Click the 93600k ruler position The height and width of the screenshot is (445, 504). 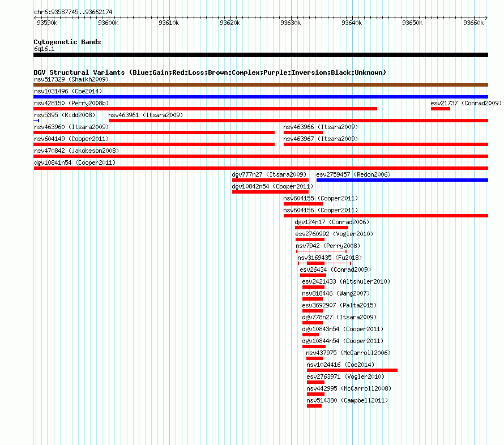(x=108, y=23)
